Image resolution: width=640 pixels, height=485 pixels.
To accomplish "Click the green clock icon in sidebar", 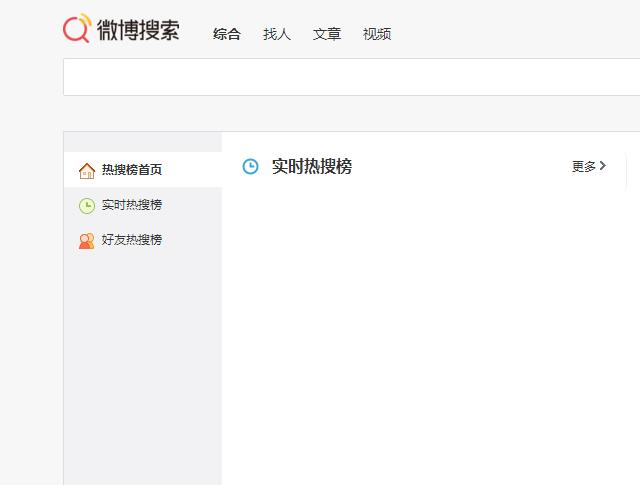I will 87,205.
